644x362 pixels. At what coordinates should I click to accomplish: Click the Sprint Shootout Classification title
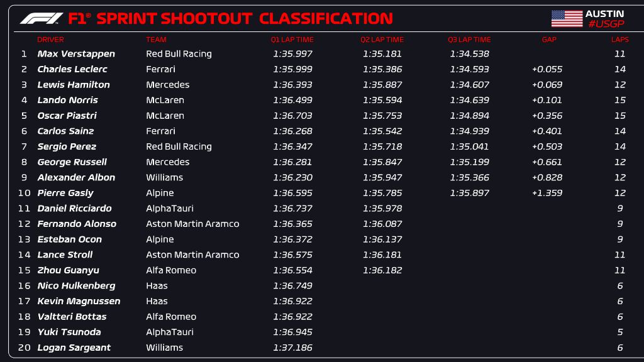[230, 18]
